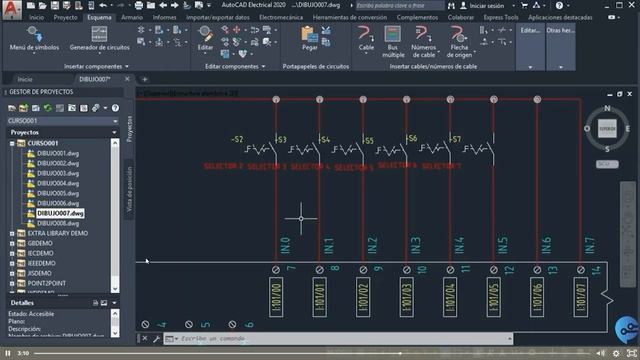Expand the IECDEMO project node
640x360 pixels.
click(12, 253)
